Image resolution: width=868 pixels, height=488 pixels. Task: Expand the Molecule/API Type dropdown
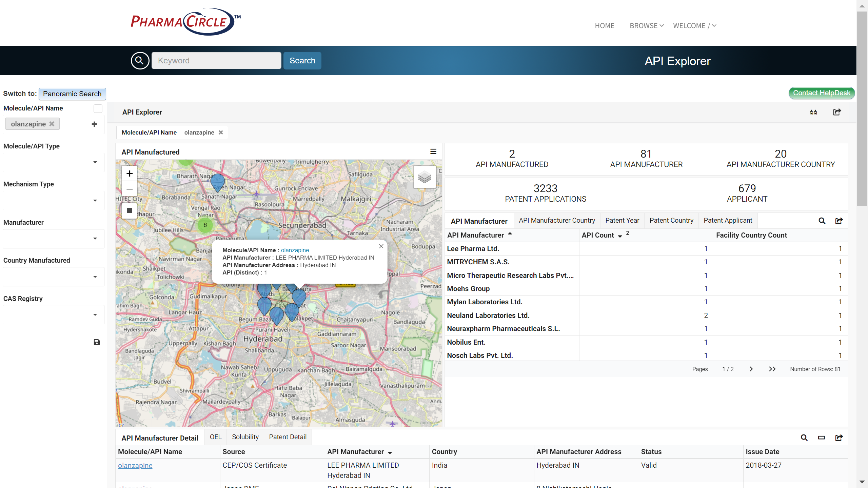coord(54,162)
